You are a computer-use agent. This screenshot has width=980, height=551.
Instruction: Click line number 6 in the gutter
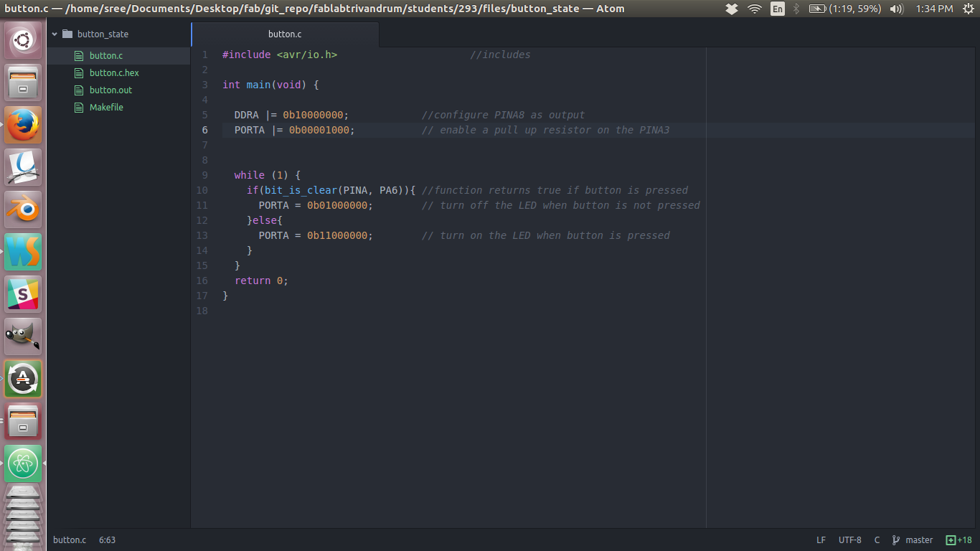(x=205, y=130)
